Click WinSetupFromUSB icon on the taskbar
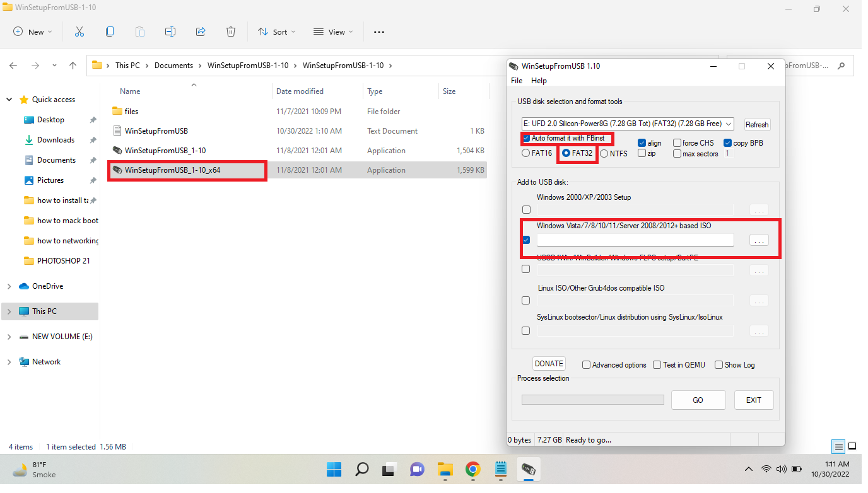 [x=529, y=469]
